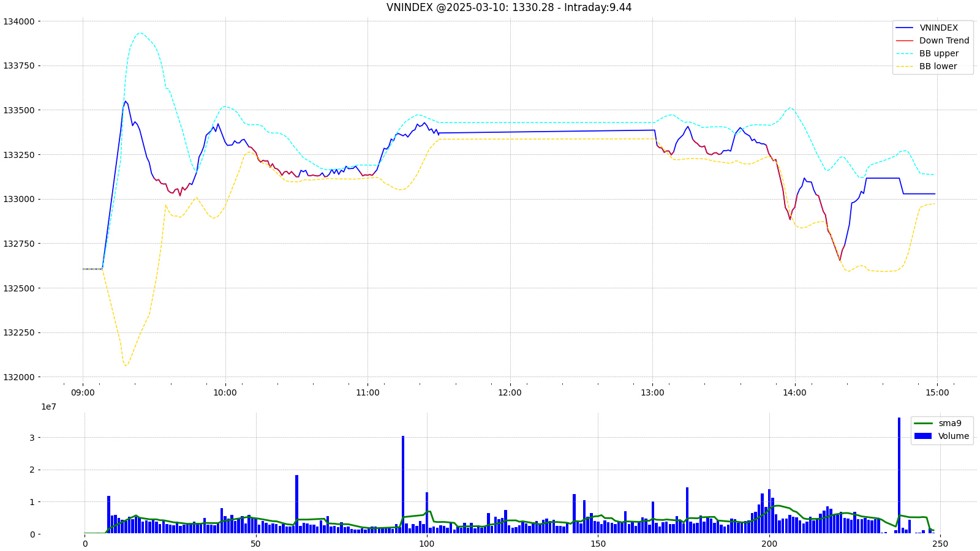Image resolution: width=980 pixels, height=551 pixels.
Task: Click the blue Volume legend patch
Action: [923, 436]
